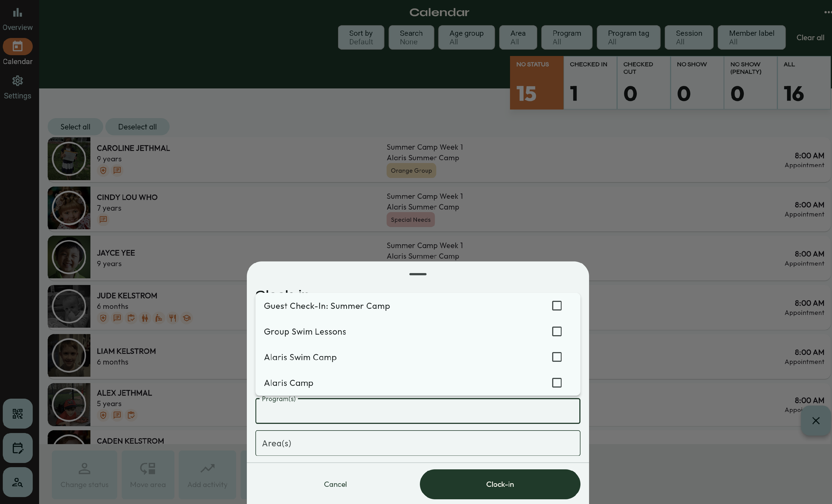Click Jude Kelstrom's baby changing icon
Image resolution: width=832 pixels, height=504 pixels.
[x=159, y=318]
